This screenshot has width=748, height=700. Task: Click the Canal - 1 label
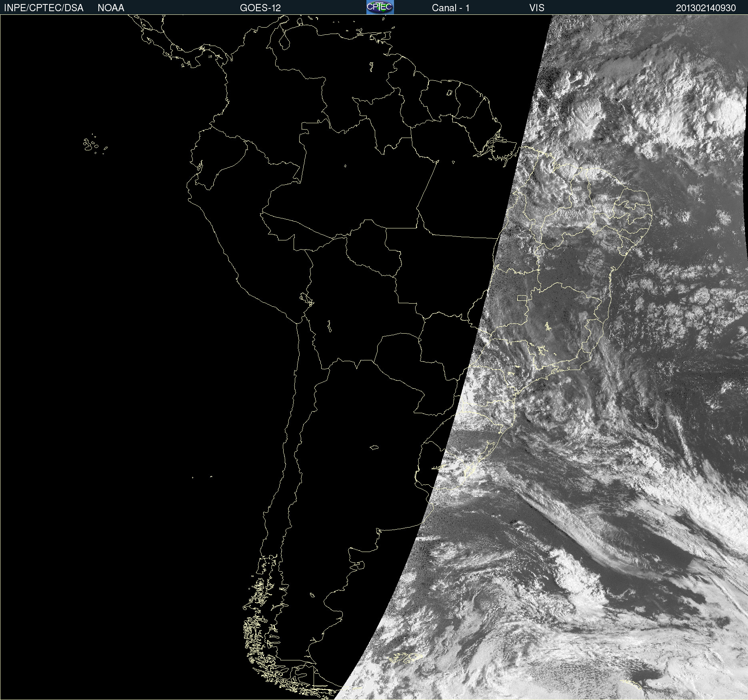click(x=451, y=8)
